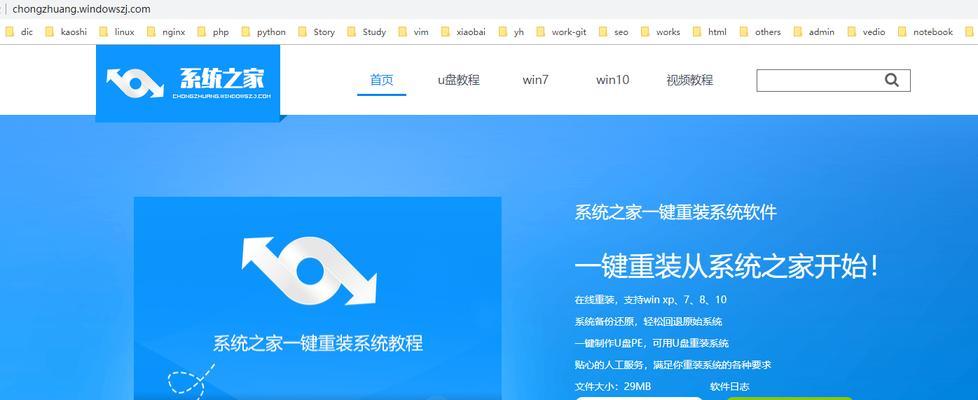This screenshot has width=978, height=400.
Task: Open the u盘教程 menu item
Action: pos(458,80)
